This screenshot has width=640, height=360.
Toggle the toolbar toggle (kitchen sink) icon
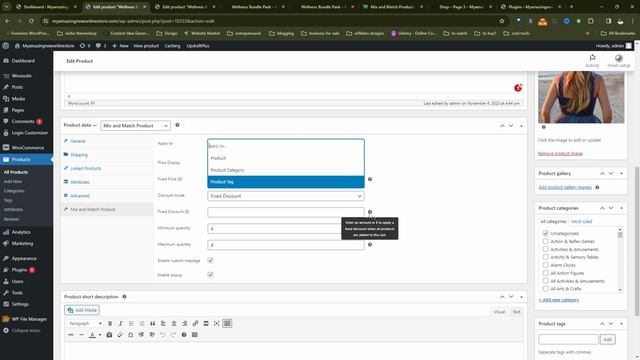pyautogui.click(x=227, y=323)
